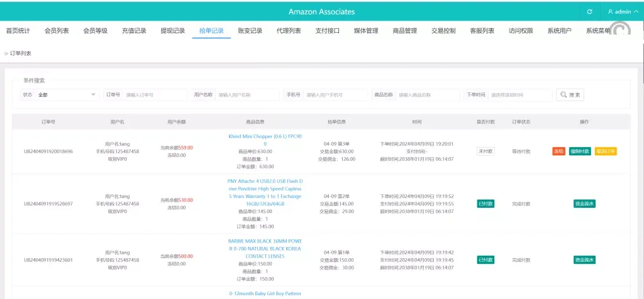Expand the 状态 status dropdown
This screenshot has height=299, width=644.
click(67, 95)
